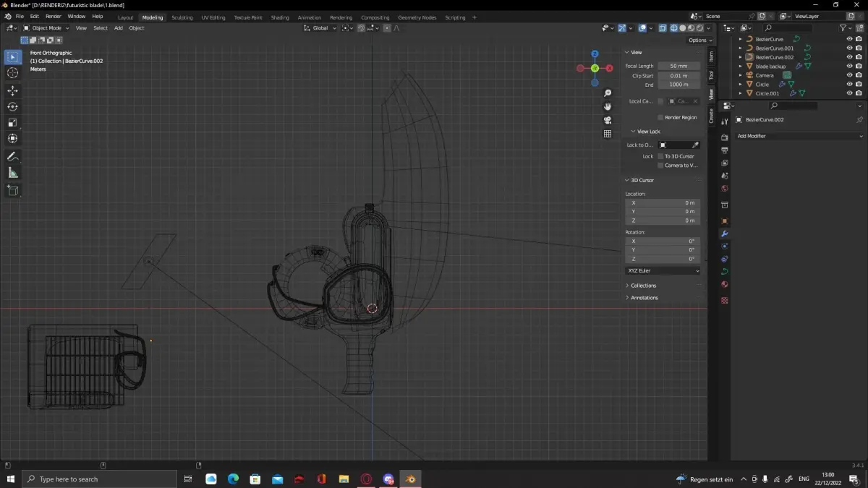Enable the Render Region checkbox

[660, 117]
